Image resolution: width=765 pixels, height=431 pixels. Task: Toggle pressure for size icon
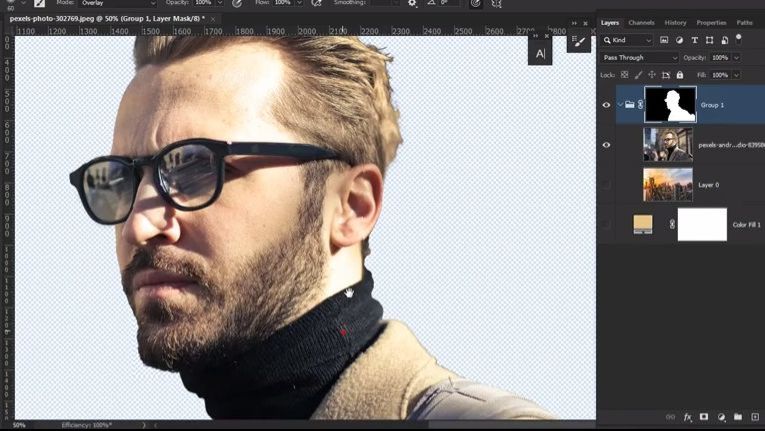click(x=475, y=3)
